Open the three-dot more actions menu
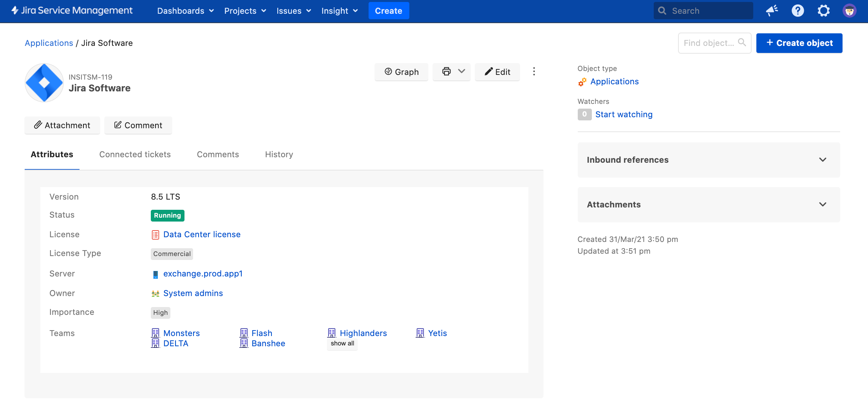The image size is (868, 418). click(x=533, y=71)
